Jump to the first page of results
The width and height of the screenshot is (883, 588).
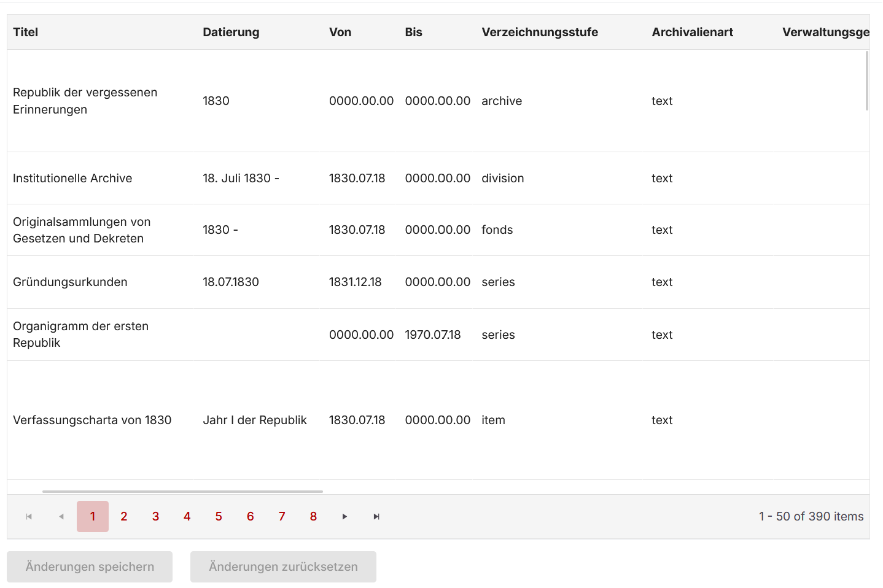tap(28, 516)
